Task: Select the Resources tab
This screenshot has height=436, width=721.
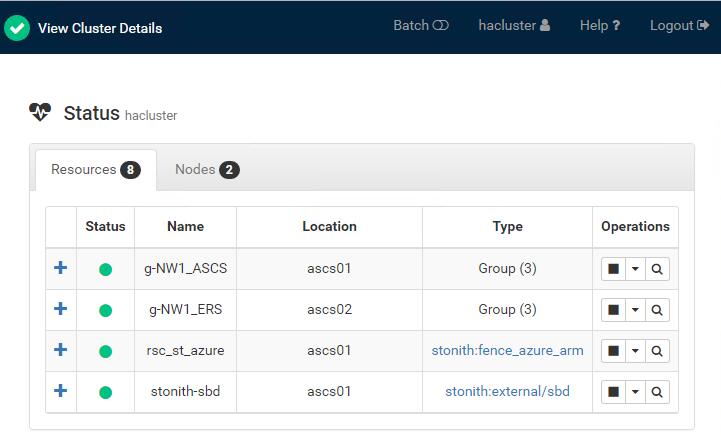Action: (96, 170)
